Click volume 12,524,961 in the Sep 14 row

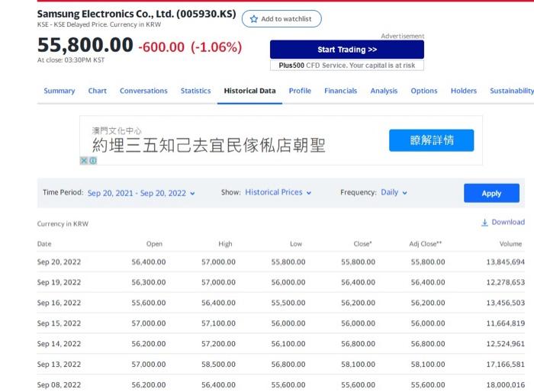pos(505,344)
